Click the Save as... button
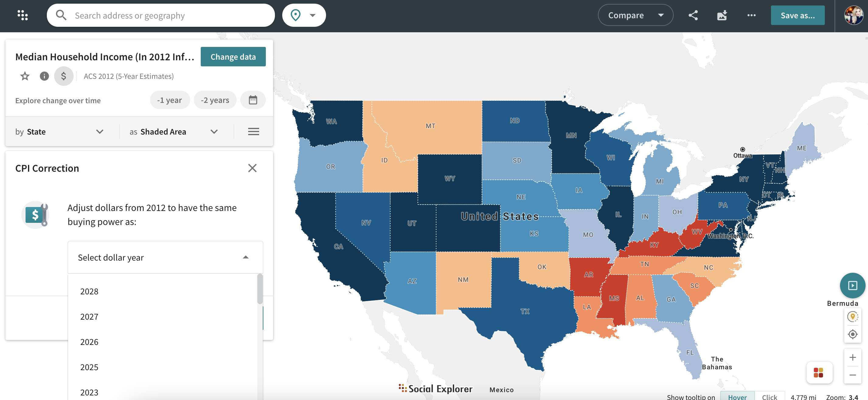This screenshot has height=400, width=868. [x=797, y=15]
